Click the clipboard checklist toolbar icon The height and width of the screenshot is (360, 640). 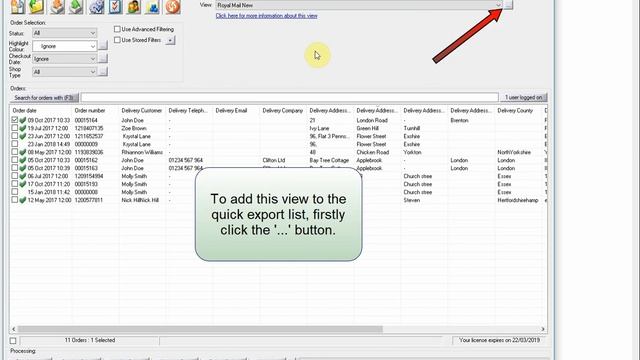[x=115, y=7]
